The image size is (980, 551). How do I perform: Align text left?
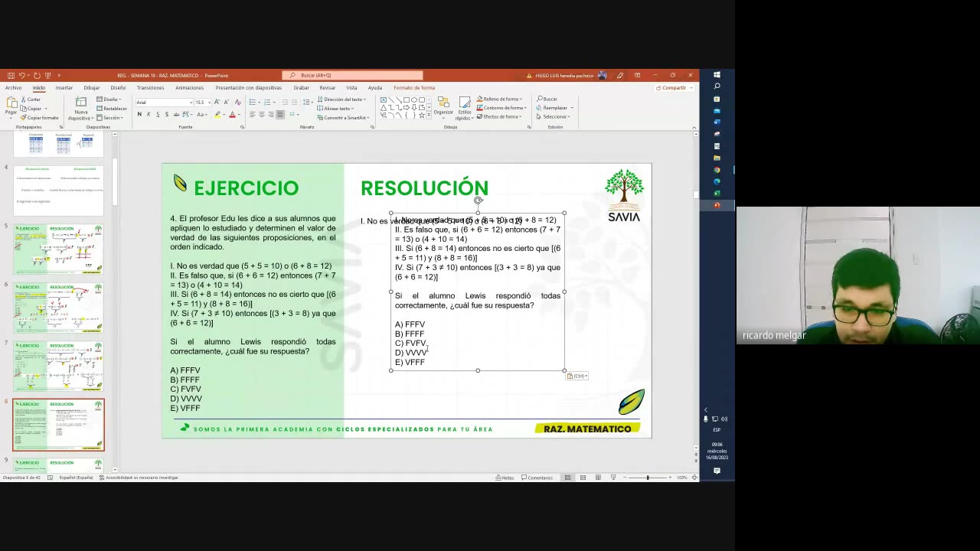tap(253, 114)
